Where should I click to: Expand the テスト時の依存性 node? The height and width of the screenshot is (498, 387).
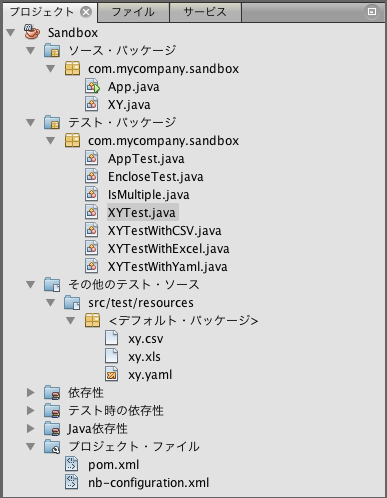(31, 410)
